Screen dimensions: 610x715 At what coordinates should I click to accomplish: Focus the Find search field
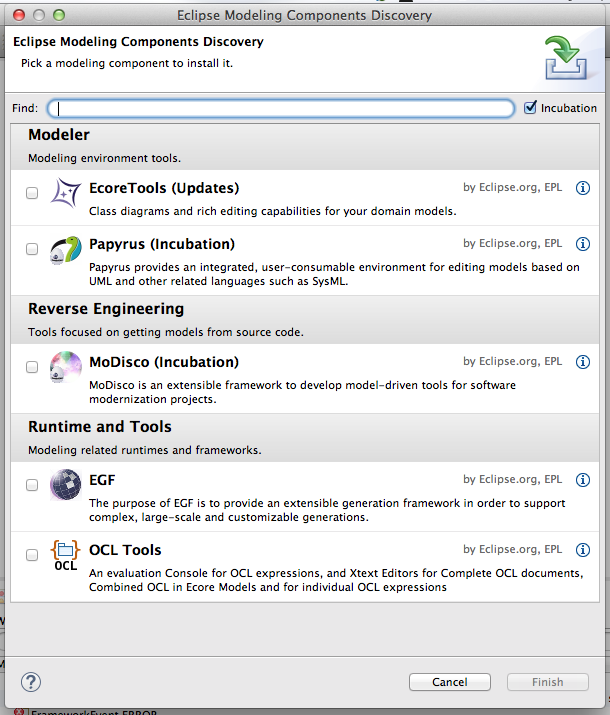coord(281,108)
